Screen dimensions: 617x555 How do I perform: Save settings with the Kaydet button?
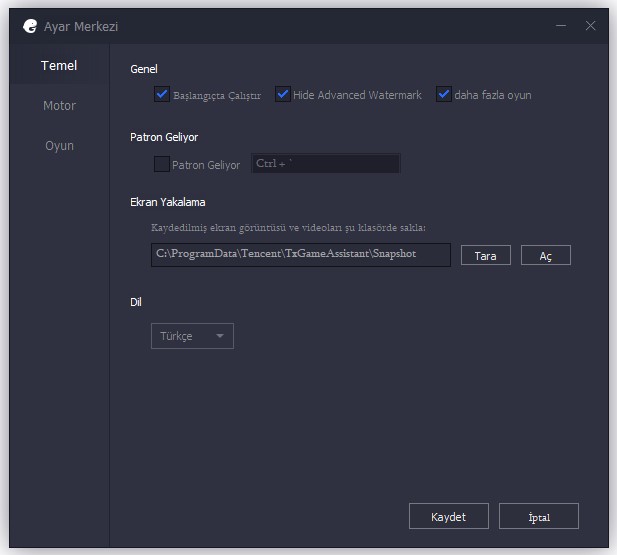[x=449, y=516]
